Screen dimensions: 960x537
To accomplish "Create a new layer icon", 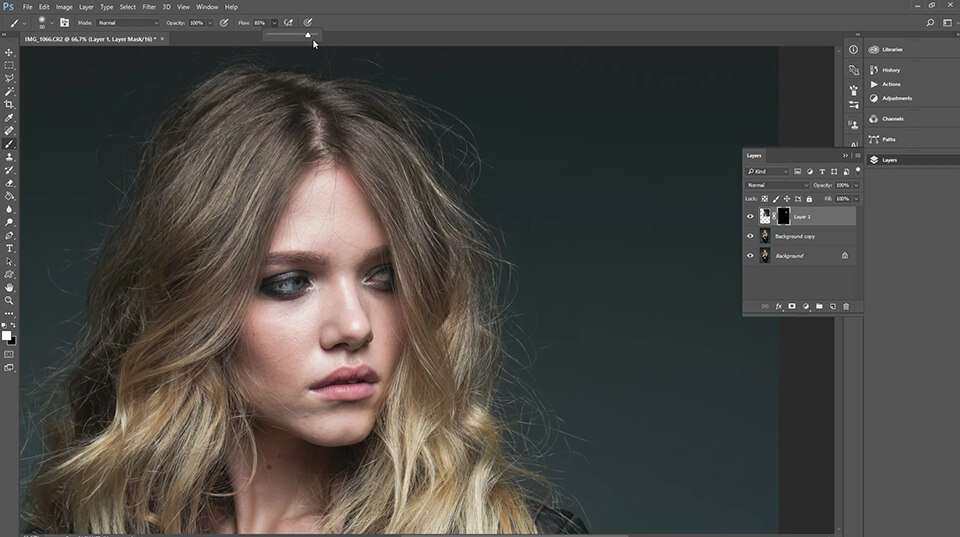I will (x=833, y=306).
